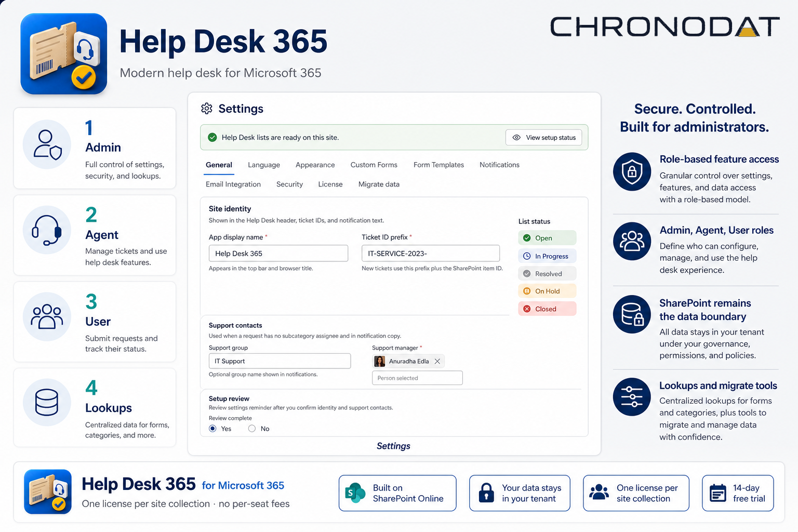798x532 pixels.
Task: Click the Support group input field
Action: pyautogui.click(x=280, y=361)
